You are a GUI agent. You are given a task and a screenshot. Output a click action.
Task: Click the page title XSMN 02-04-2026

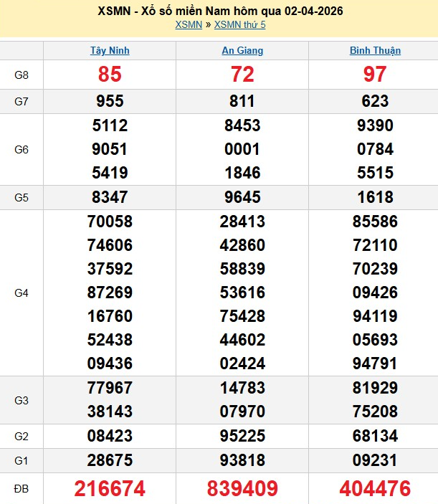tap(219, 11)
